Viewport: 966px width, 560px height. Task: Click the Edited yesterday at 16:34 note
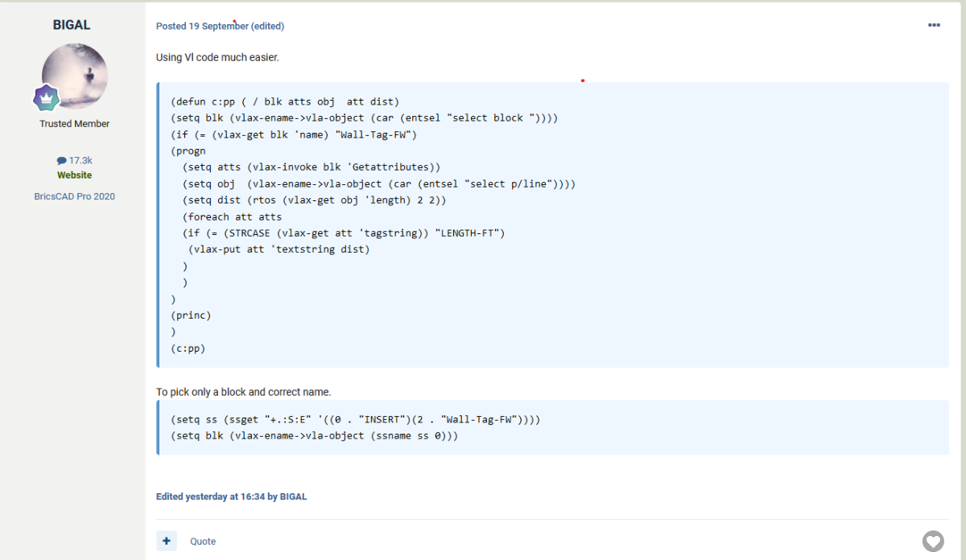click(231, 496)
